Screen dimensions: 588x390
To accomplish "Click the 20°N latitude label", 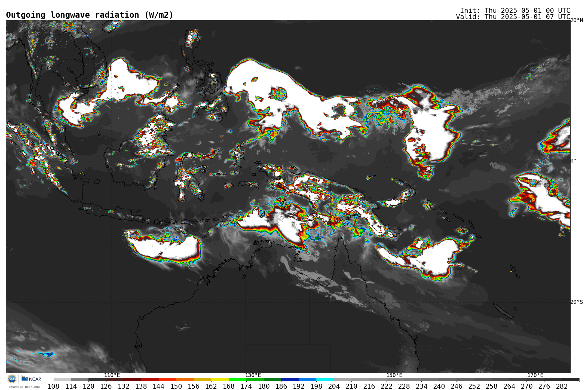I will point(577,20).
